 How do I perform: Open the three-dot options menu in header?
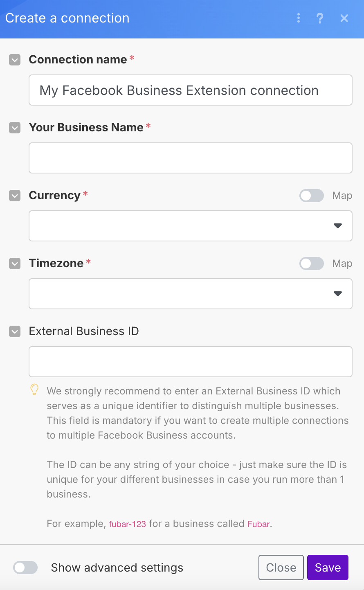click(299, 18)
